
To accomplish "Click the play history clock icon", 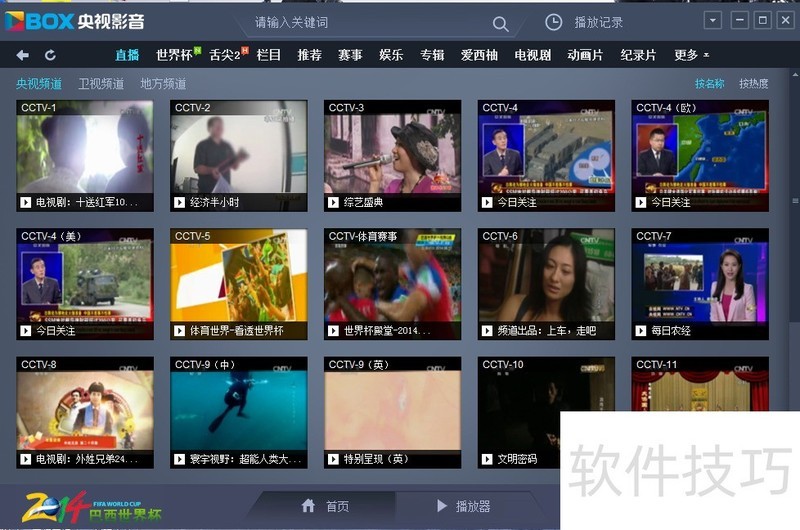I will [x=554, y=22].
